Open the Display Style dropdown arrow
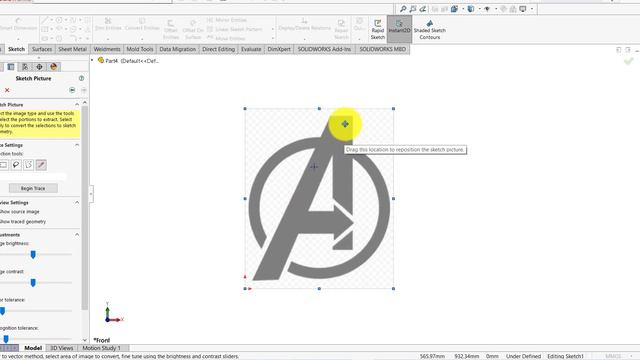 click(x=479, y=9)
